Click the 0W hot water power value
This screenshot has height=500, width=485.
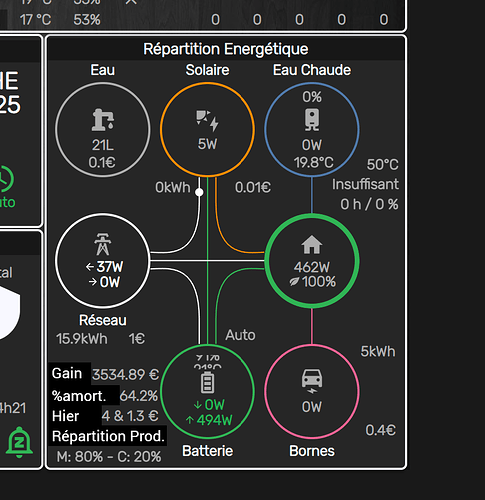[x=312, y=145]
